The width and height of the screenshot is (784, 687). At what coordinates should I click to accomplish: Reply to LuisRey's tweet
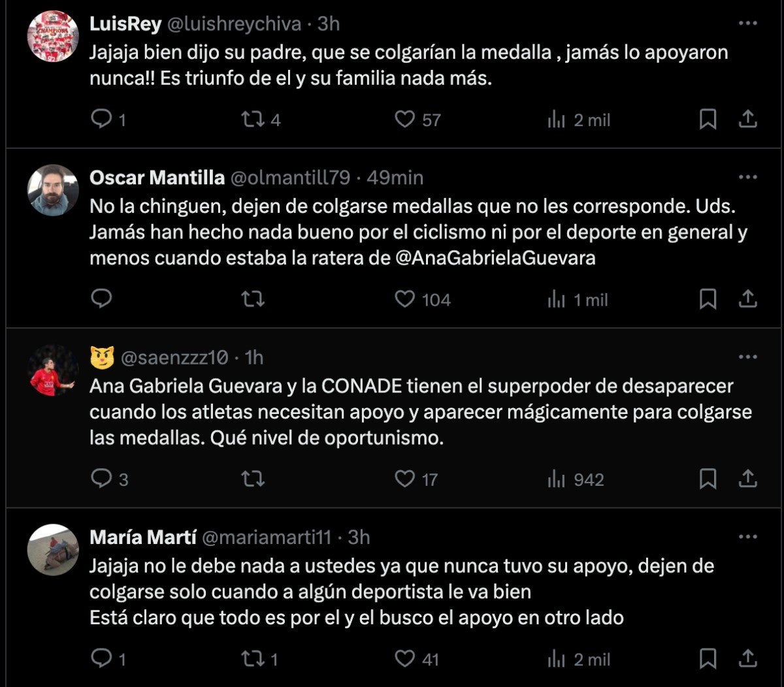(x=101, y=120)
